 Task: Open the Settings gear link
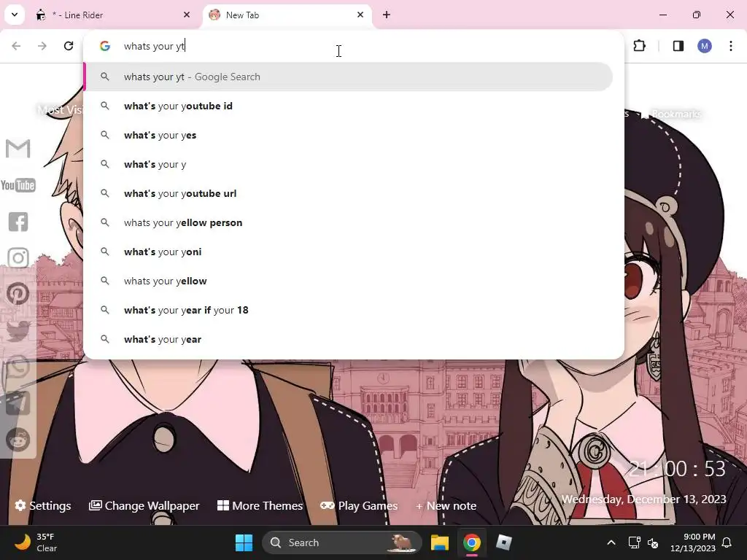[x=43, y=506]
